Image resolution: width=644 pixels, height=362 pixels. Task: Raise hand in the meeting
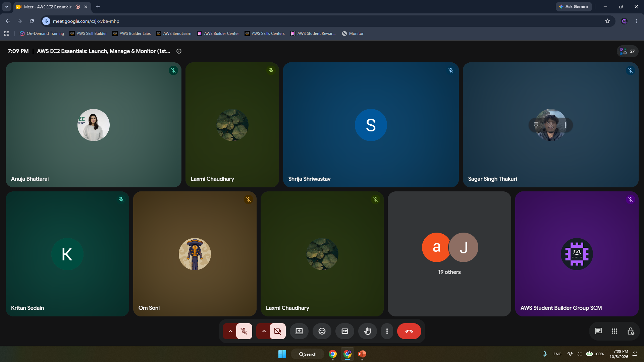click(368, 331)
